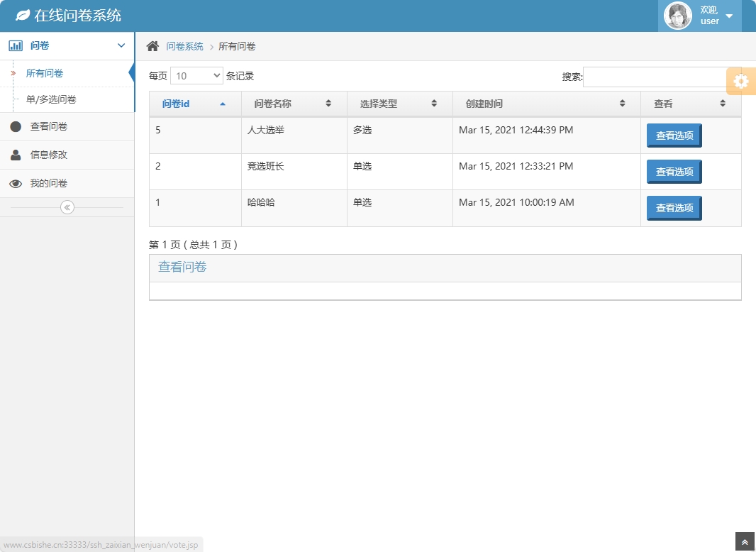Image resolution: width=756 pixels, height=552 pixels.
Task: Select 查看问卷 in the sidebar
Action: coord(49,126)
